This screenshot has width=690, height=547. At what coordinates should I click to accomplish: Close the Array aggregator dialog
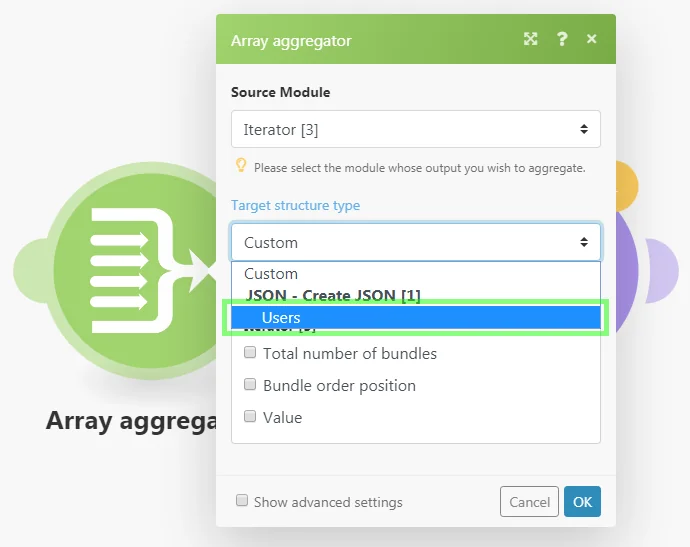[x=591, y=39]
